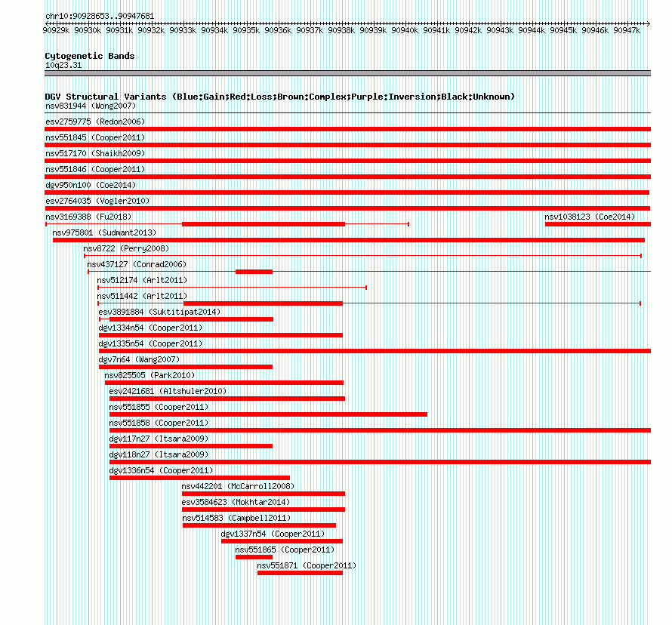Select dgv950n100 (Coe2014) label
672x625 pixels.
91,185
